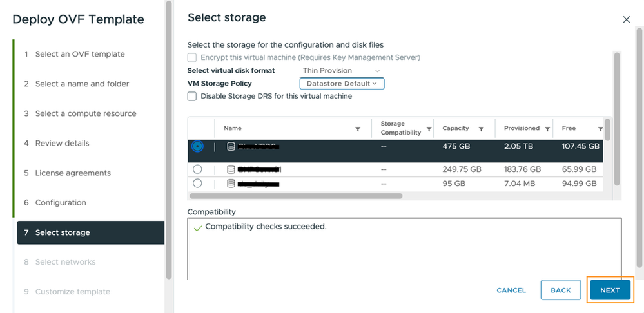This screenshot has height=313, width=644.
Task: Select the 249.75 GB datastore radio button
Action: (x=197, y=169)
